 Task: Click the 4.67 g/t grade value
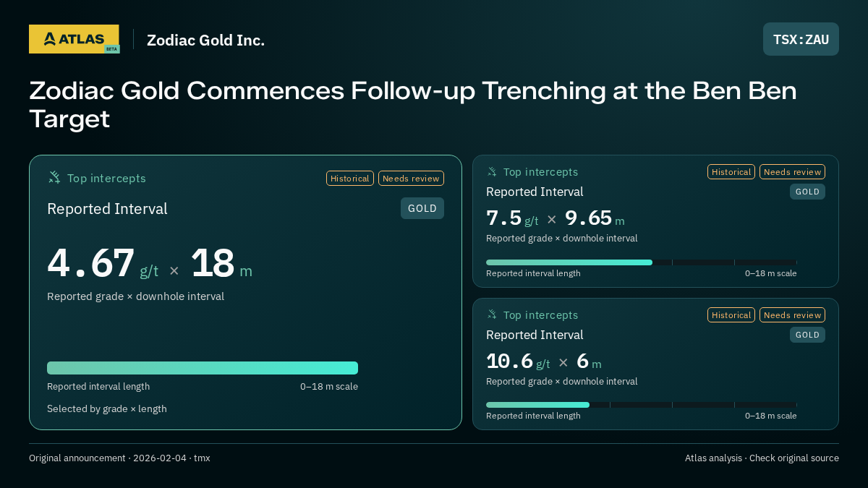(103, 263)
